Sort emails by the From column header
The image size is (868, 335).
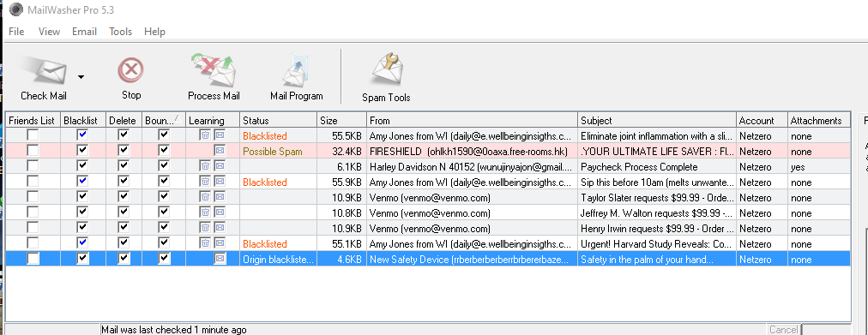473,121
